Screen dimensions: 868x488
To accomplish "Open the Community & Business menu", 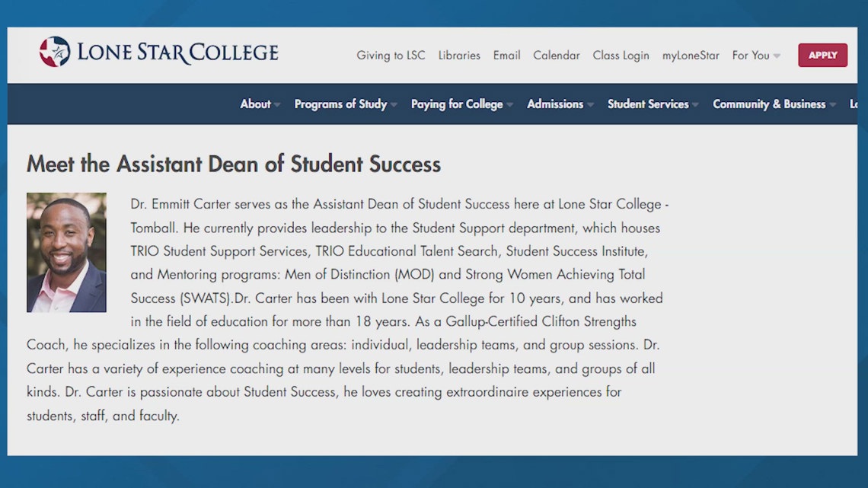I will pyautogui.click(x=769, y=104).
